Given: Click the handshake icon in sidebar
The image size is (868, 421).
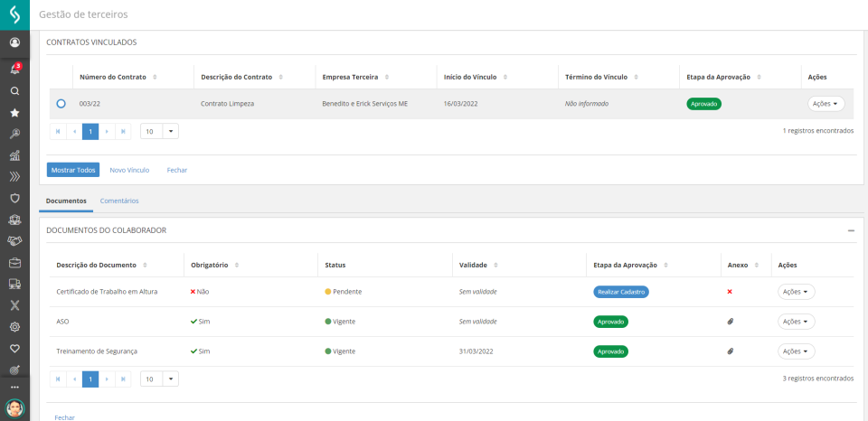Looking at the screenshot, I should tap(14, 241).
